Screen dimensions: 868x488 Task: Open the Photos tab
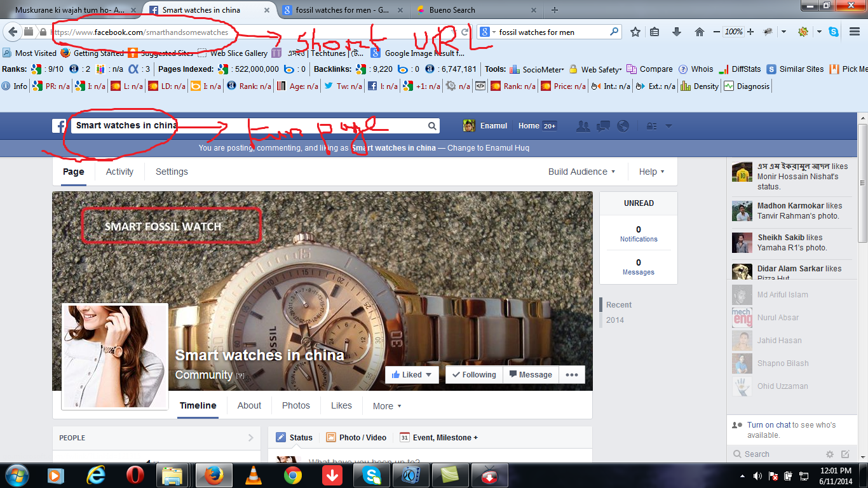296,405
